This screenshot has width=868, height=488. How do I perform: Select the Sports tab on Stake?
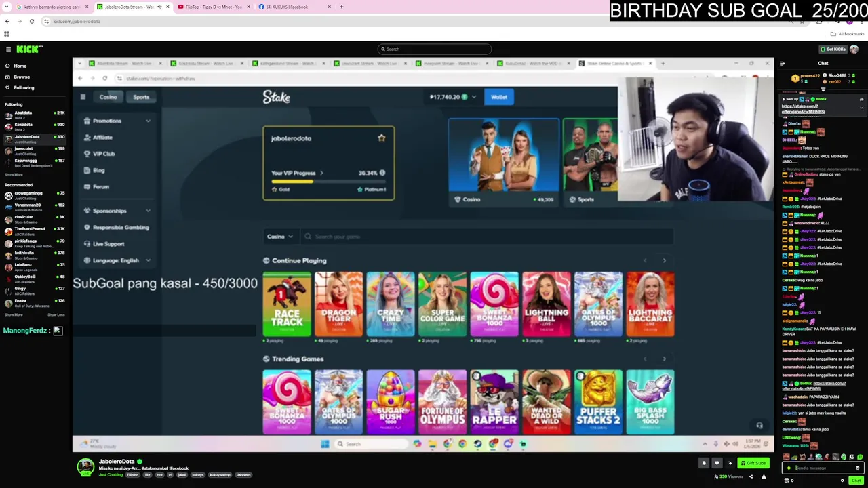click(141, 97)
